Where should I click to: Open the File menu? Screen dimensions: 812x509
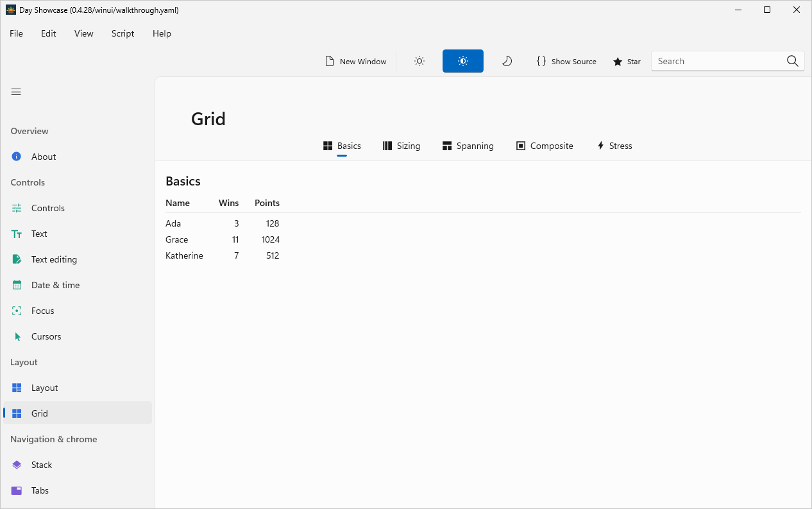pyautogui.click(x=16, y=33)
